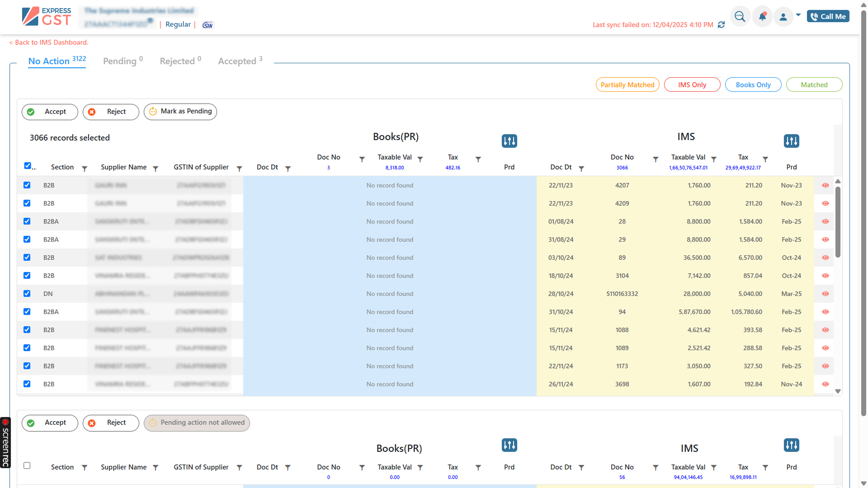868x488 pixels.
Task: Expand the profile dropdown chevron in the header
Action: [x=798, y=14]
